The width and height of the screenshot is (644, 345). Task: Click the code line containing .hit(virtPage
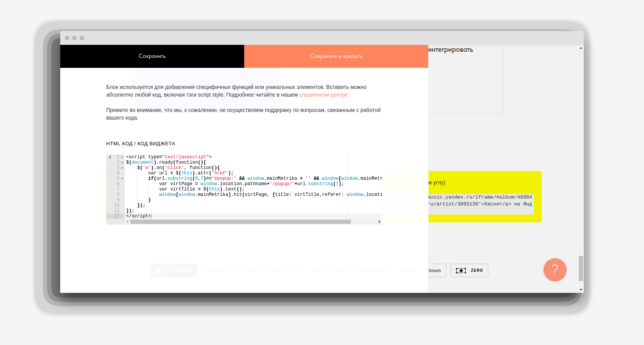[x=271, y=195]
